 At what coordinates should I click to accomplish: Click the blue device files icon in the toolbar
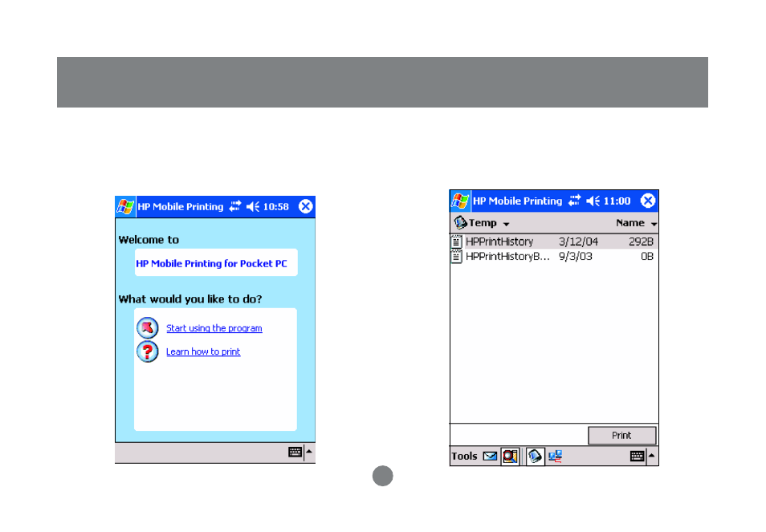coord(535,456)
